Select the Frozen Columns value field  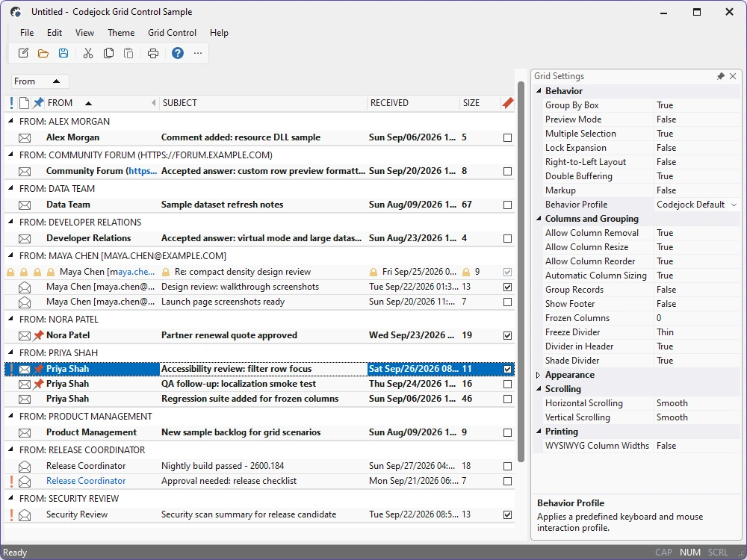698,318
